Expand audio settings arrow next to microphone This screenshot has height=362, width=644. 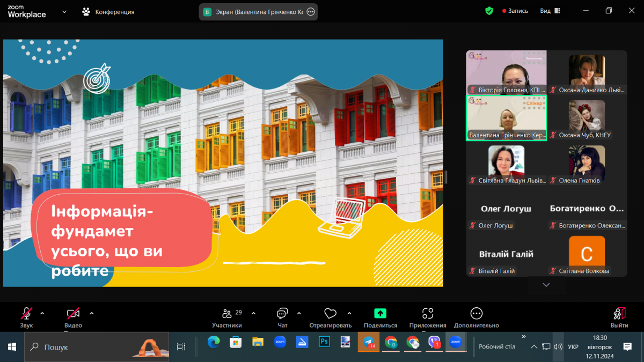coord(42,313)
